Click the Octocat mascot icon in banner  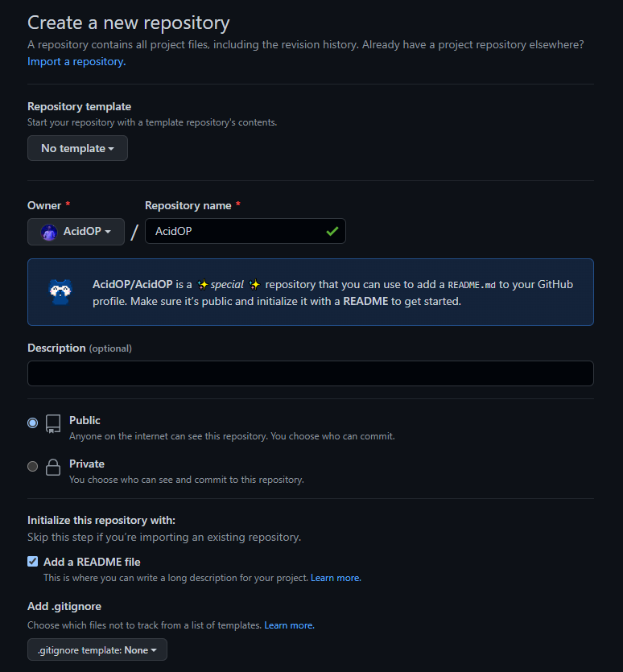[x=60, y=291]
